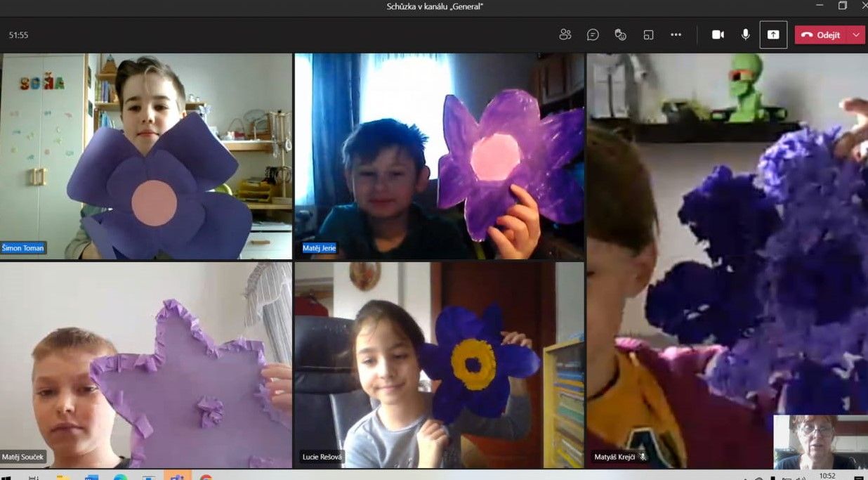This screenshot has height=480, width=868.
Task: Select Matěj Souček's video tile
Action: (x=145, y=364)
